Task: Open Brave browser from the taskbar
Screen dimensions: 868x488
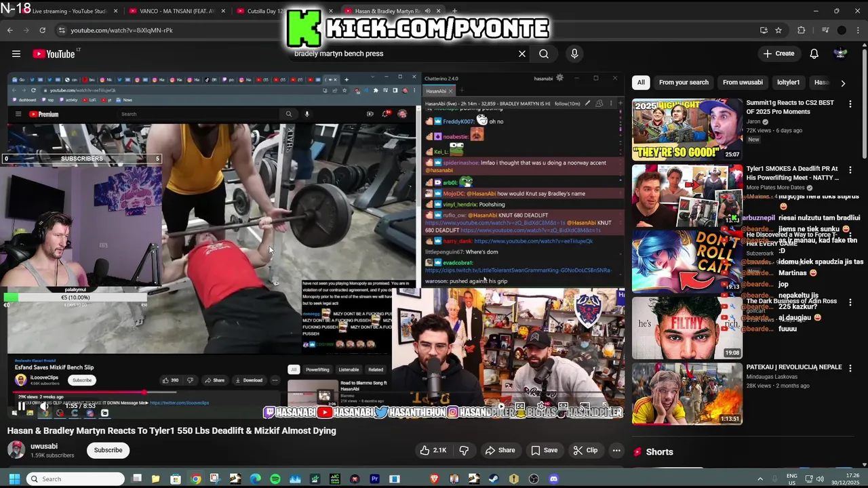Action: click(x=434, y=479)
